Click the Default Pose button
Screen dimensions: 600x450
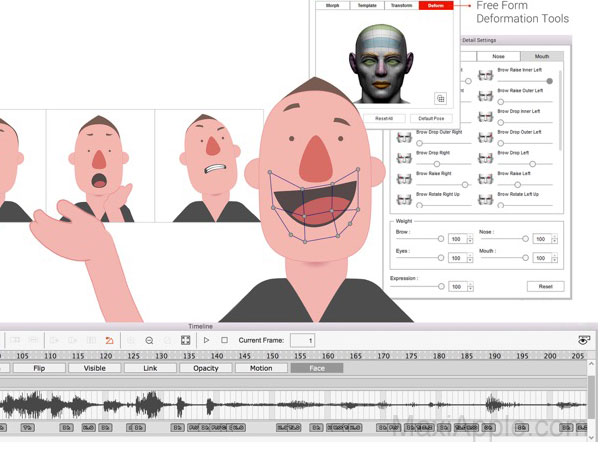tap(431, 118)
